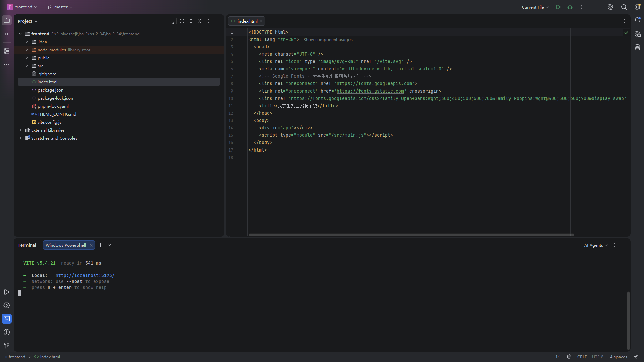Open editor tabs options kebab menu

[624, 21]
